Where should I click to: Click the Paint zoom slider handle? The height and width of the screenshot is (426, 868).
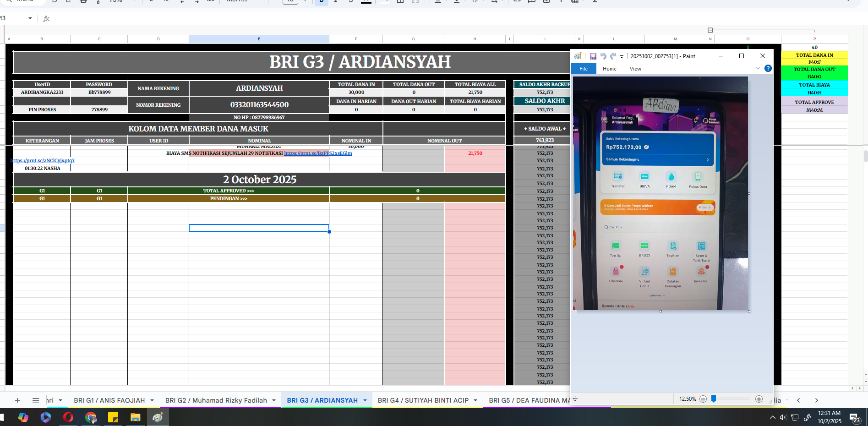point(714,399)
